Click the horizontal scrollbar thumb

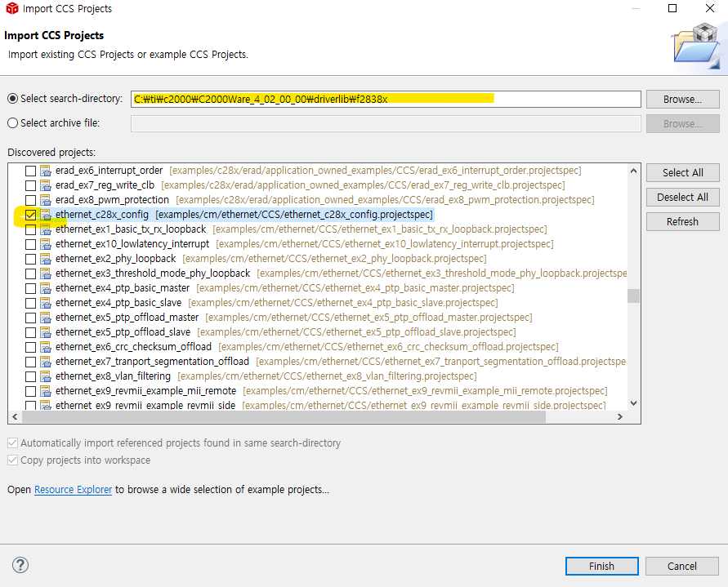284,416
